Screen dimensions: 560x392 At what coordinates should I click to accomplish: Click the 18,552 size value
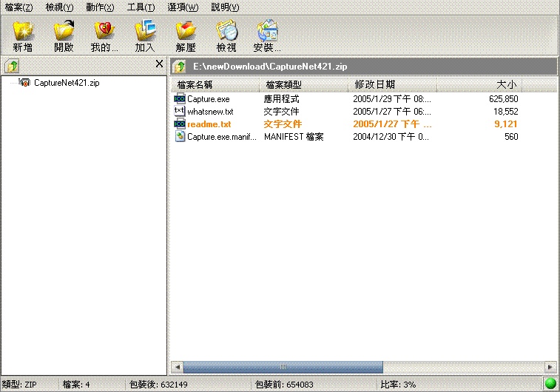[x=506, y=112]
